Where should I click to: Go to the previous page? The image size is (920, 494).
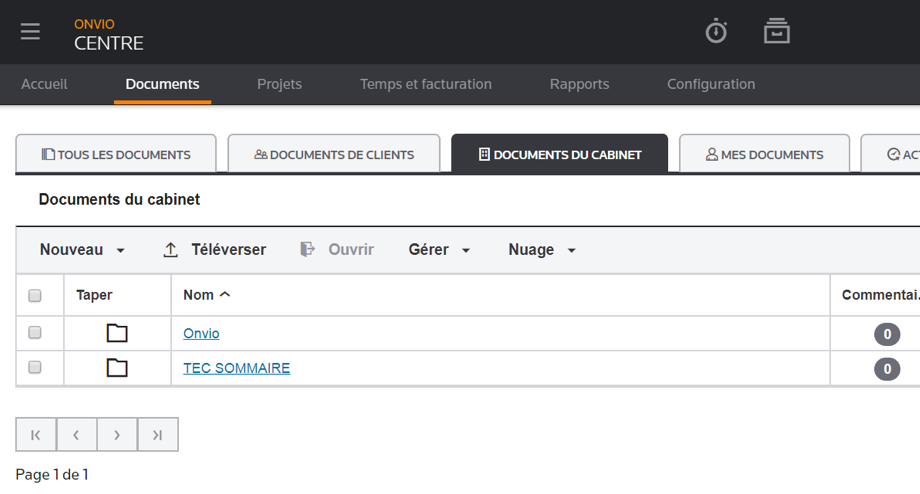pos(76,435)
